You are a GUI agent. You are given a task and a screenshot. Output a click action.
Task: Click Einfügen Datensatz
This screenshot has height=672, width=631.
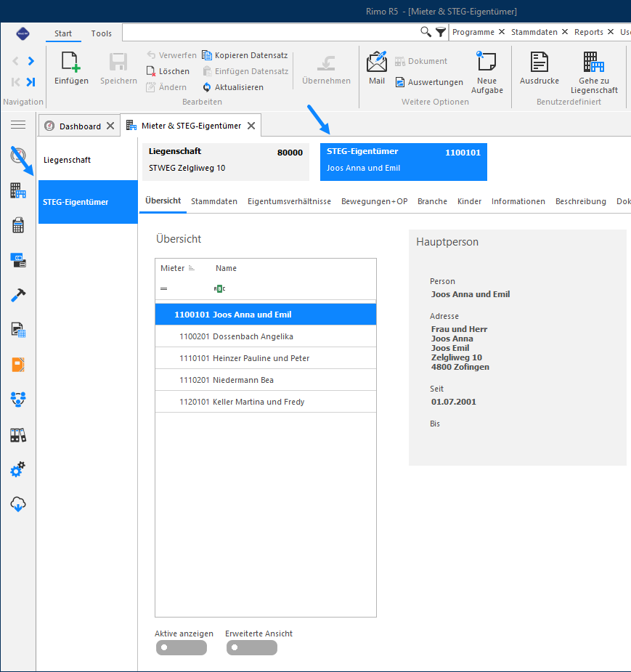coord(245,71)
